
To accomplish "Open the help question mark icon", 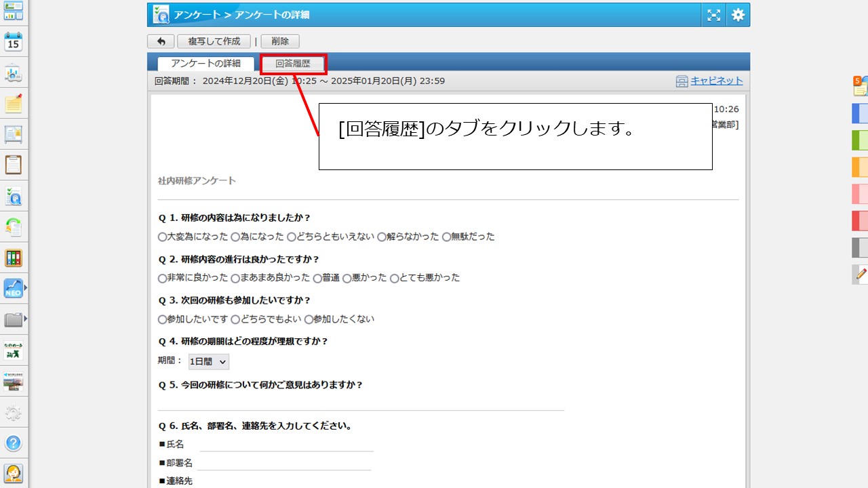I will pyautogui.click(x=14, y=443).
